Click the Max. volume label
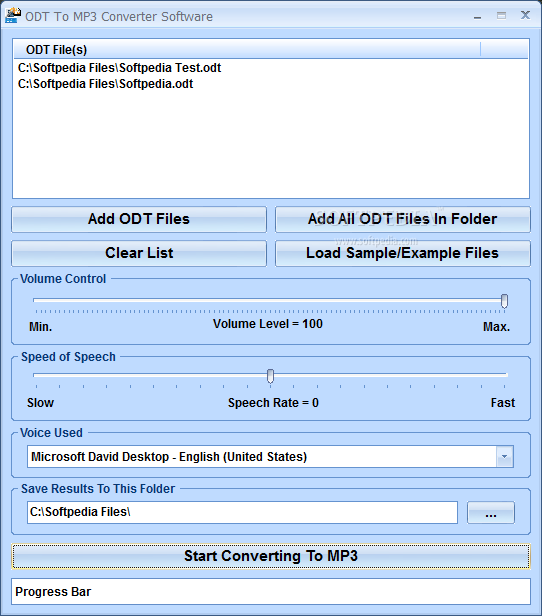This screenshot has width=542, height=616. pyautogui.click(x=496, y=326)
